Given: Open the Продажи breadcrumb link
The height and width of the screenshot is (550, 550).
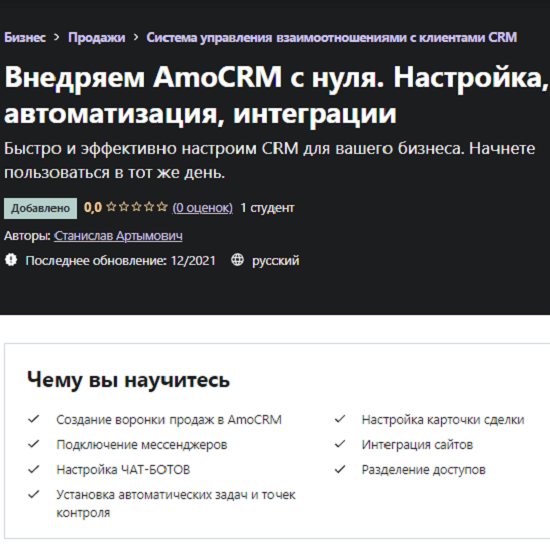Looking at the screenshot, I should tap(96, 37).
